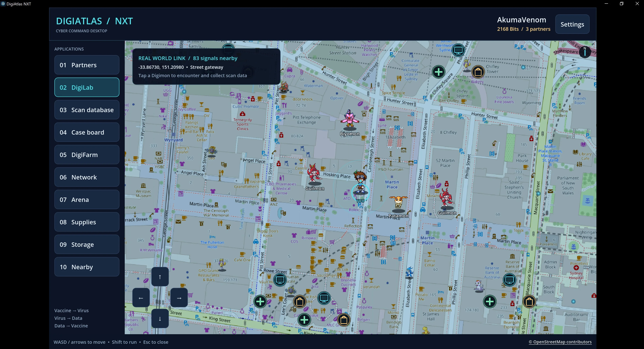Click the '83 signals nearby' header text
This screenshot has height=349, width=644.
(215, 58)
